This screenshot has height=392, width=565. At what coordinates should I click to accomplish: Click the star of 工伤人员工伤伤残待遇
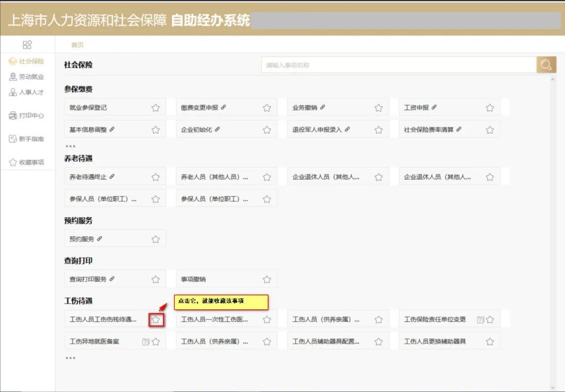(x=156, y=320)
